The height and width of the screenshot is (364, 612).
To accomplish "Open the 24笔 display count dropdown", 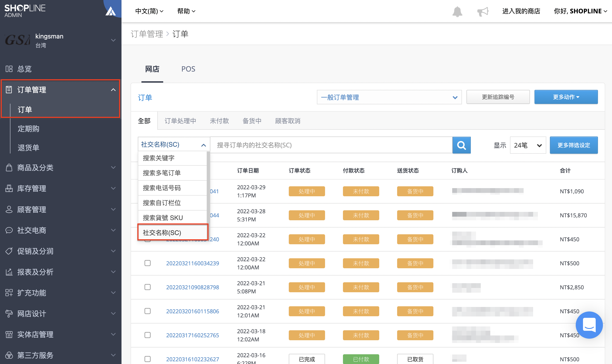I will tap(527, 145).
